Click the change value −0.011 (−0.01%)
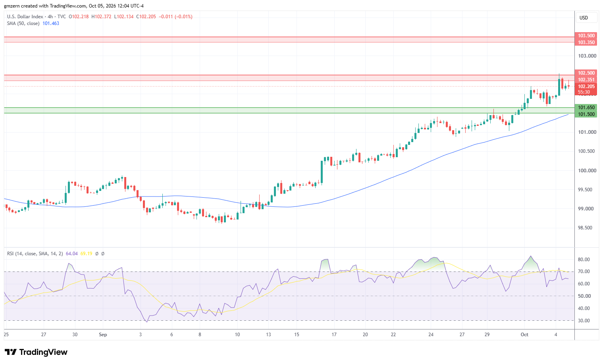 pyautogui.click(x=175, y=17)
